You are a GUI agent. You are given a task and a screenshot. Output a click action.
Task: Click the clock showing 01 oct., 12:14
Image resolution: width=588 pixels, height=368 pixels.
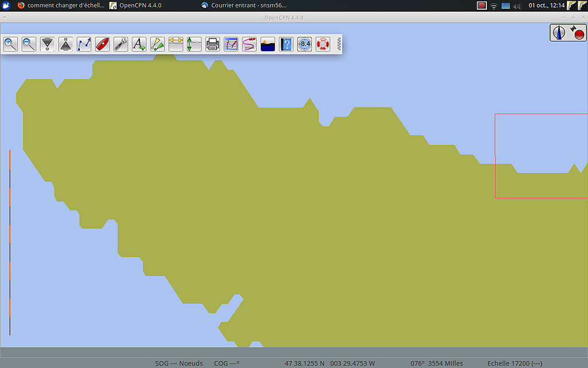[547, 5]
